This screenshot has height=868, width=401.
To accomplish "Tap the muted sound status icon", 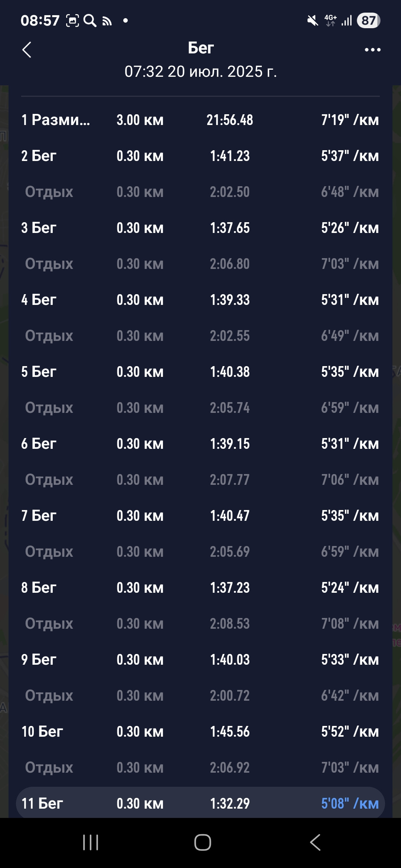I will [313, 20].
